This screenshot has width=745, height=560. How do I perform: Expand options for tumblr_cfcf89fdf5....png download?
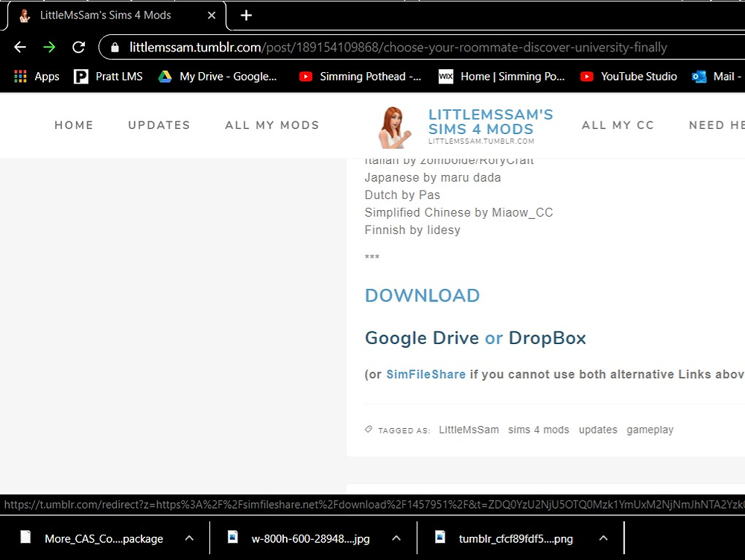click(x=603, y=538)
